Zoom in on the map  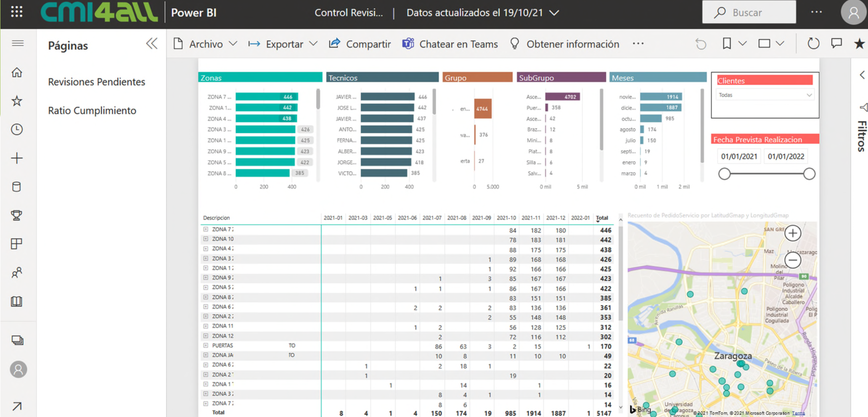pos(793,233)
